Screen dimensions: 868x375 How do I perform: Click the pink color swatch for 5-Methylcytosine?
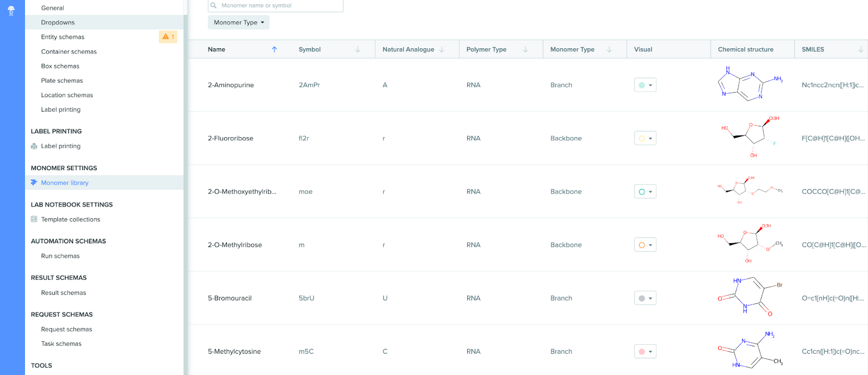pyautogui.click(x=642, y=352)
